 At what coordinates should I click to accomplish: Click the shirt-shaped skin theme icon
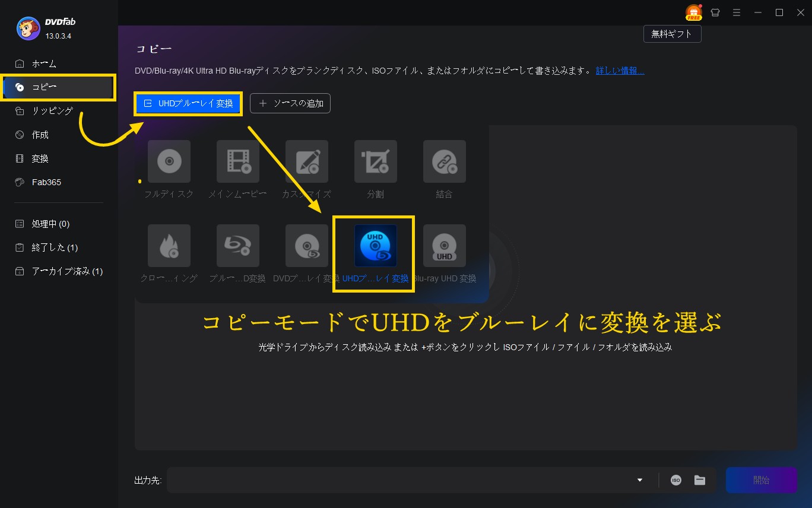pyautogui.click(x=715, y=12)
